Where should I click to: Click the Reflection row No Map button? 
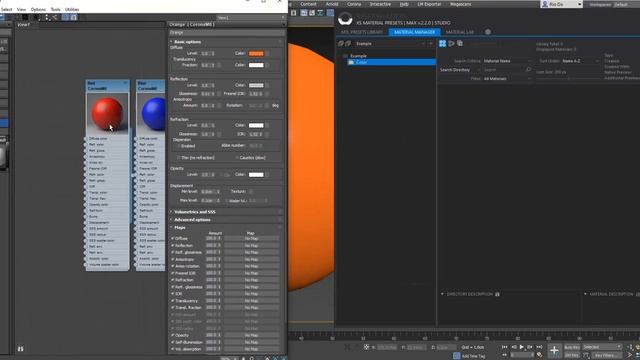click(251, 245)
